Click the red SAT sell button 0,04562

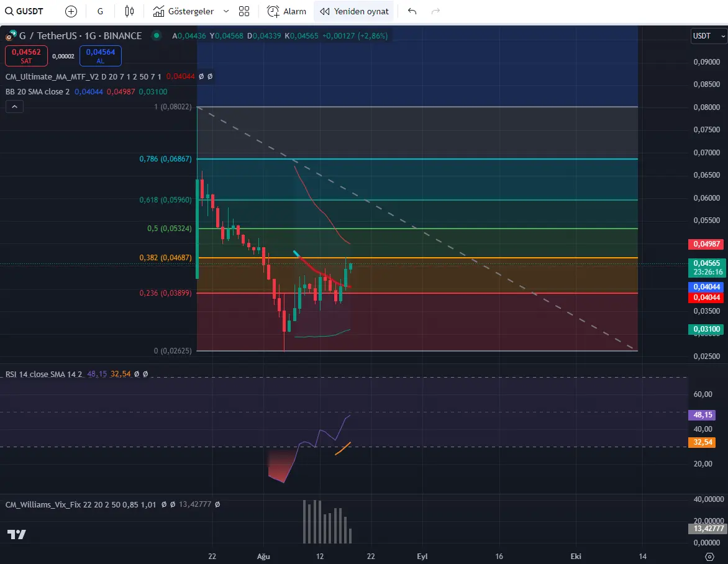pyautogui.click(x=26, y=56)
